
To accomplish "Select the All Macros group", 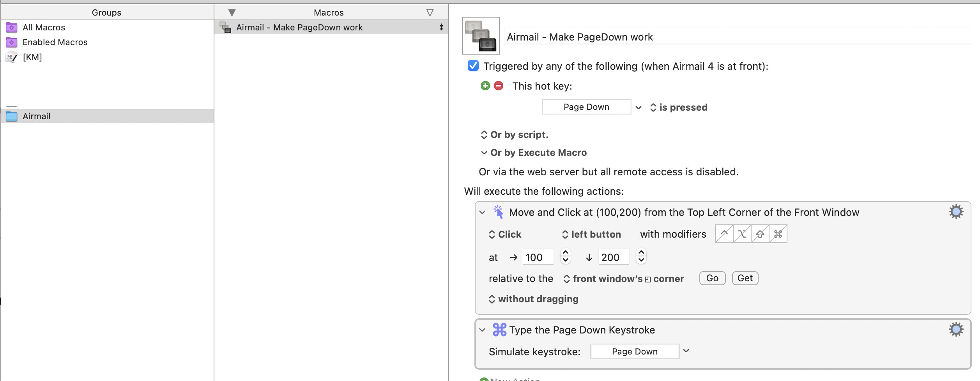I will (x=107, y=27).
